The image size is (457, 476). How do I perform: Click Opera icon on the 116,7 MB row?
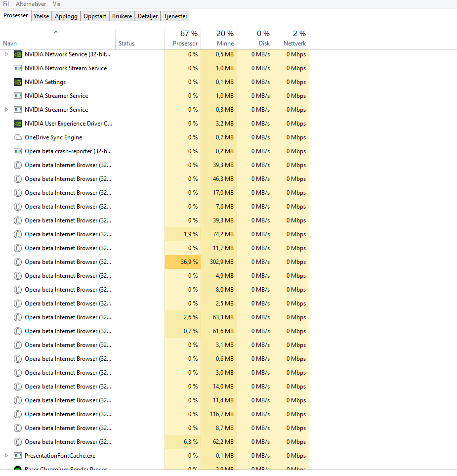click(x=18, y=414)
